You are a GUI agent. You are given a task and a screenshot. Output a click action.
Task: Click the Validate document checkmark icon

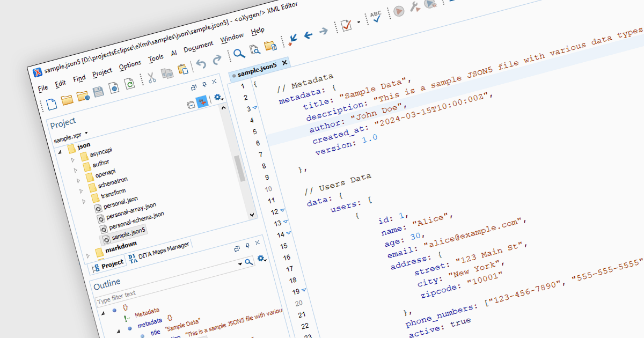click(x=346, y=26)
